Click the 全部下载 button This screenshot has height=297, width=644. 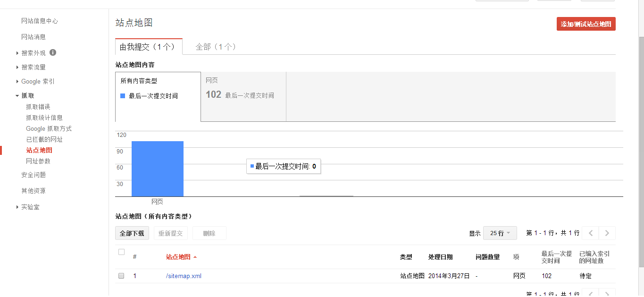click(132, 233)
